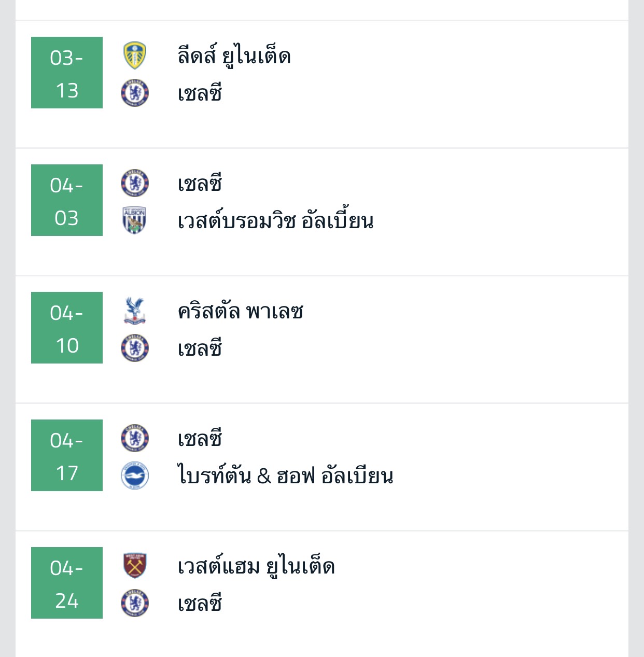This screenshot has width=644, height=657.
Task: Click the green 03-13 date badge
Action: (x=67, y=73)
